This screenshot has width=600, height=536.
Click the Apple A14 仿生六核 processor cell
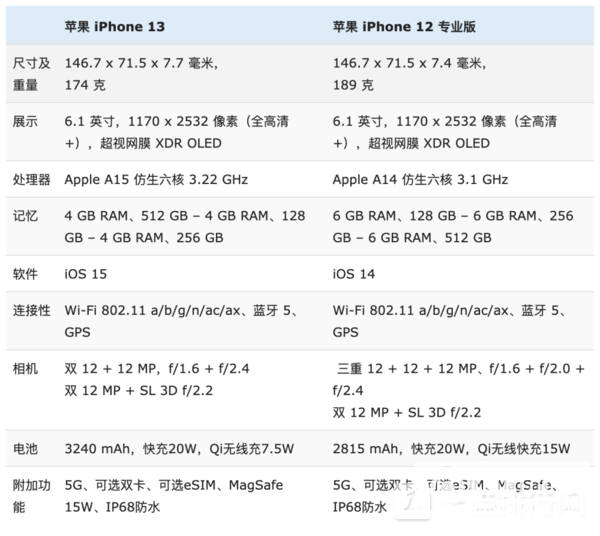coord(420,180)
